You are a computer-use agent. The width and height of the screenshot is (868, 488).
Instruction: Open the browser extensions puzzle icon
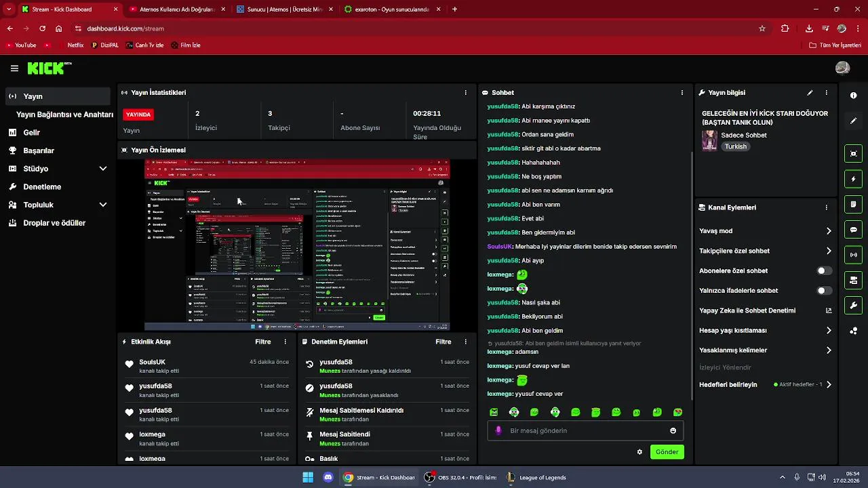[785, 28]
